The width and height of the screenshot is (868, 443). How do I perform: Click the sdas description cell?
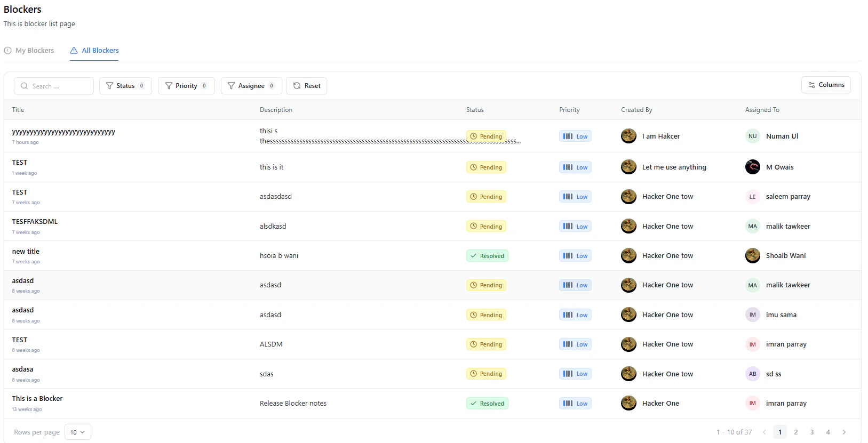266,374
